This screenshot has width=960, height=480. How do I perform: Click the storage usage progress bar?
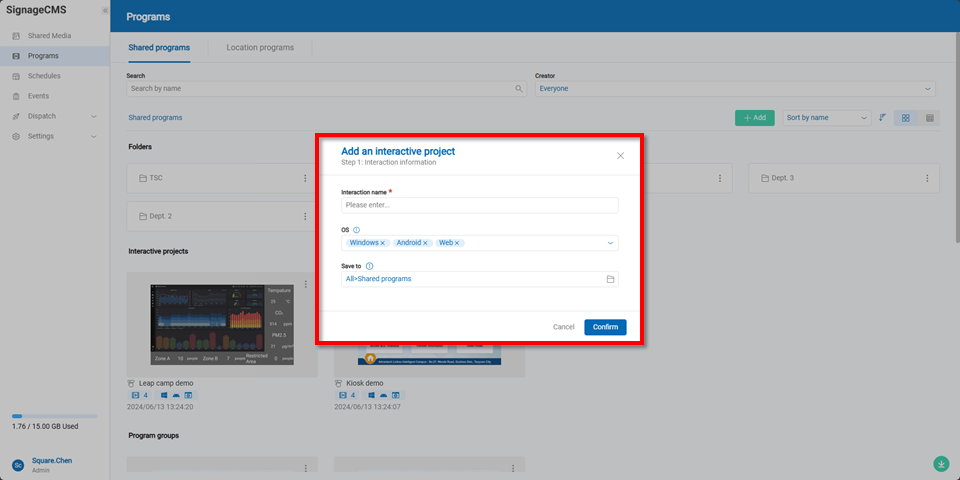[x=55, y=416]
